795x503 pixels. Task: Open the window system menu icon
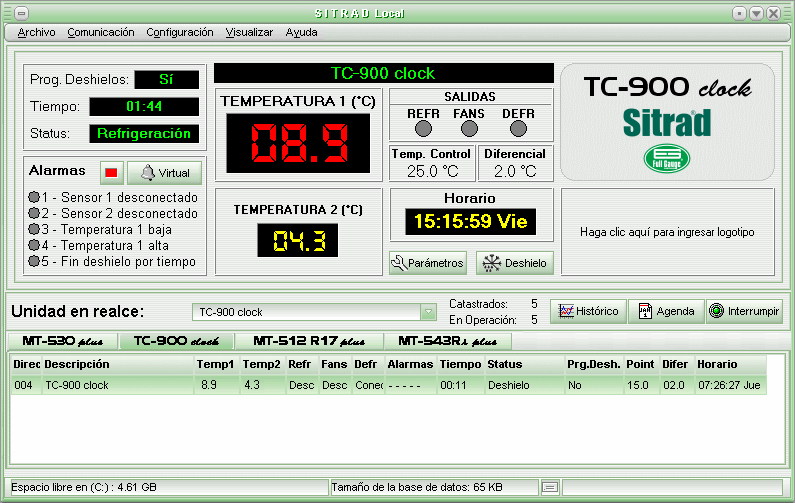click(21, 13)
